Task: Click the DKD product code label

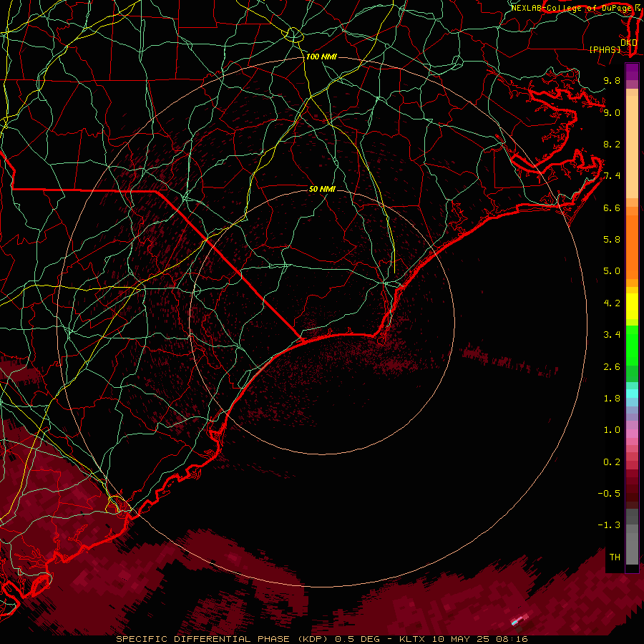Action: [628, 43]
